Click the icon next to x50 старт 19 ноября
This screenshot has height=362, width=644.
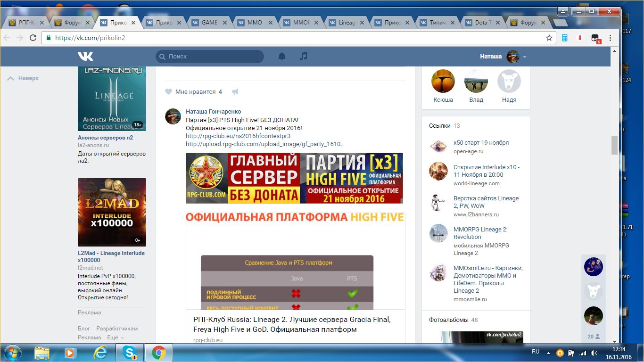click(438, 147)
